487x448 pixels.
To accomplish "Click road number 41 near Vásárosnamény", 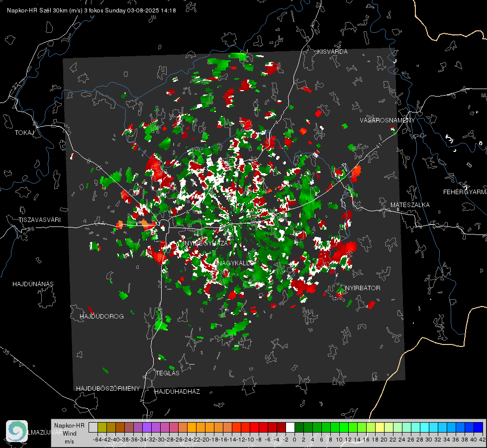I will (378, 145).
